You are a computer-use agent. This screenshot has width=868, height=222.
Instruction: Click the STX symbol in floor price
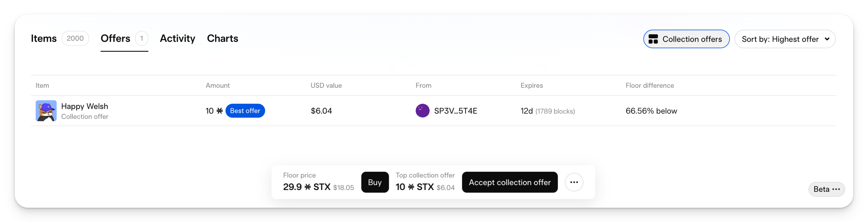(308, 187)
